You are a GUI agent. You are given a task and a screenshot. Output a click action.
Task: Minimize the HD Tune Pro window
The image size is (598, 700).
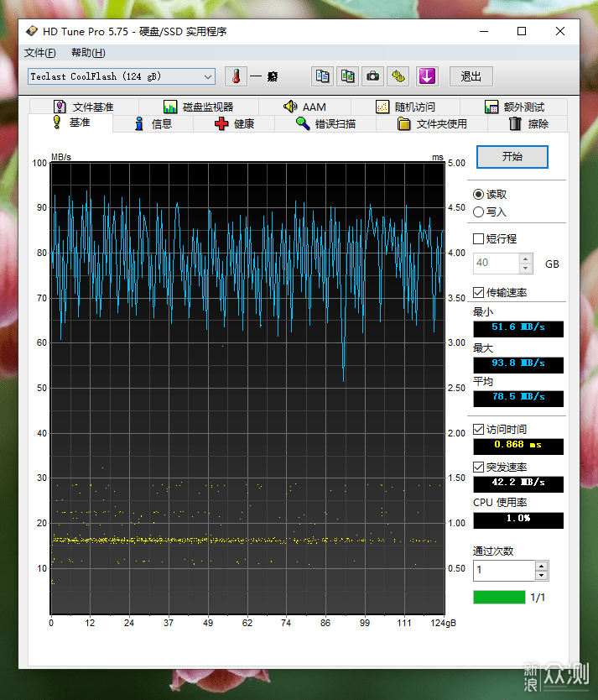click(x=484, y=31)
